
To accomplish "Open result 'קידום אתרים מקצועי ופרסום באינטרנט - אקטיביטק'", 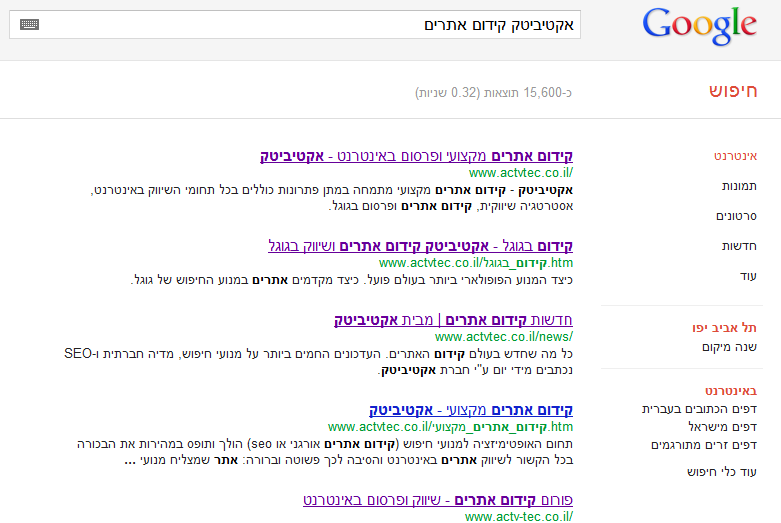I will tap(416, 156).
